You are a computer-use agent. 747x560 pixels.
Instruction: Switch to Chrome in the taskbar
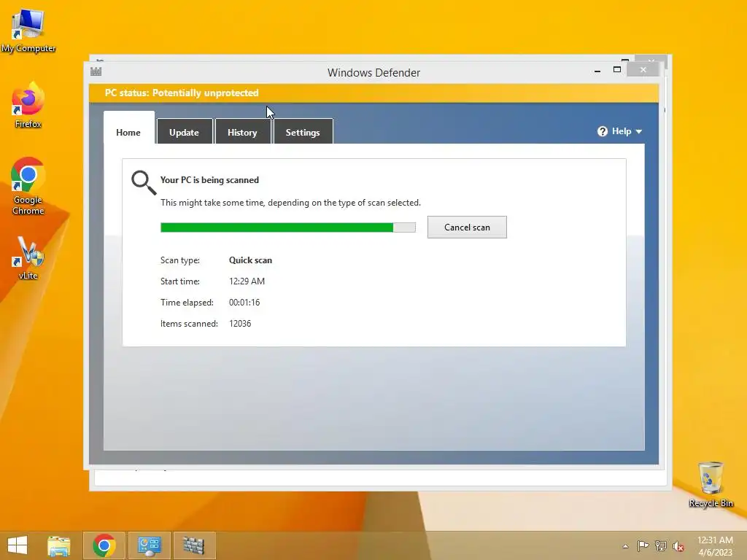click(x=104, y=545)
